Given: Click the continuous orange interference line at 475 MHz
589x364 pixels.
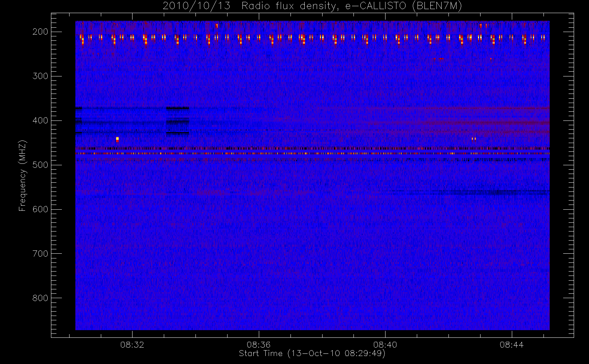Looking at the screenshot, I should pyautogui.click(x=312, y=154).
